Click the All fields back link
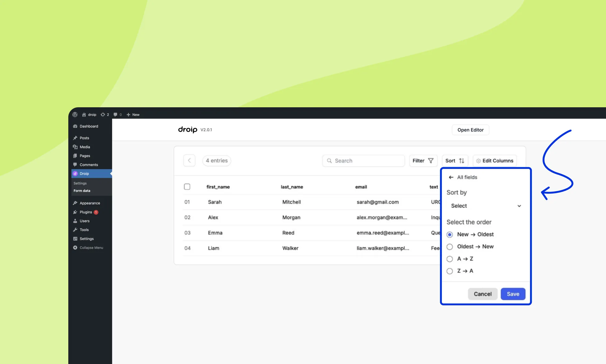 tap(463, 177)
